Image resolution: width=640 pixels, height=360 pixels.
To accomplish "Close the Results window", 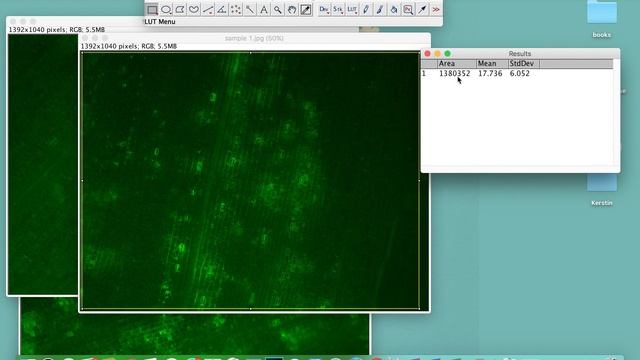I will (427, 53).
